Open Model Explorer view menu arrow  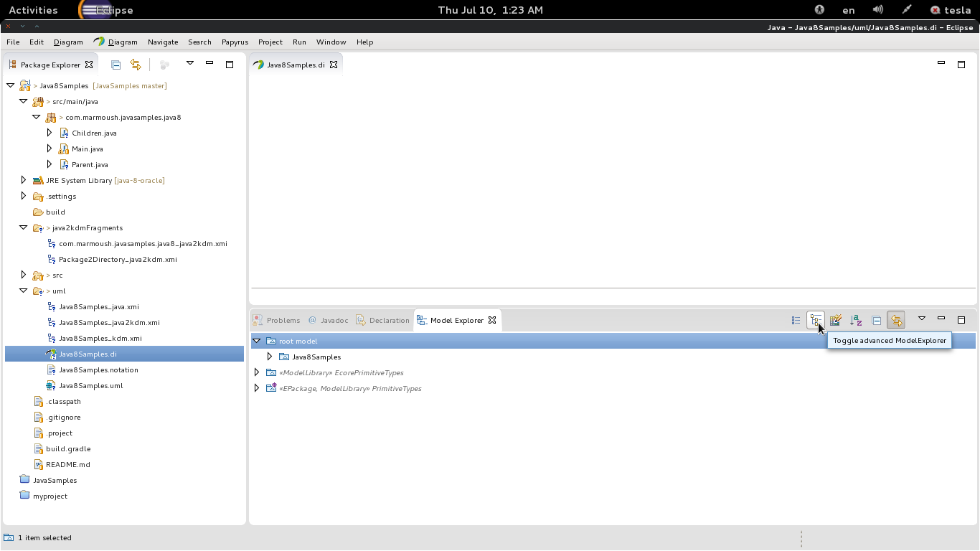922,319
